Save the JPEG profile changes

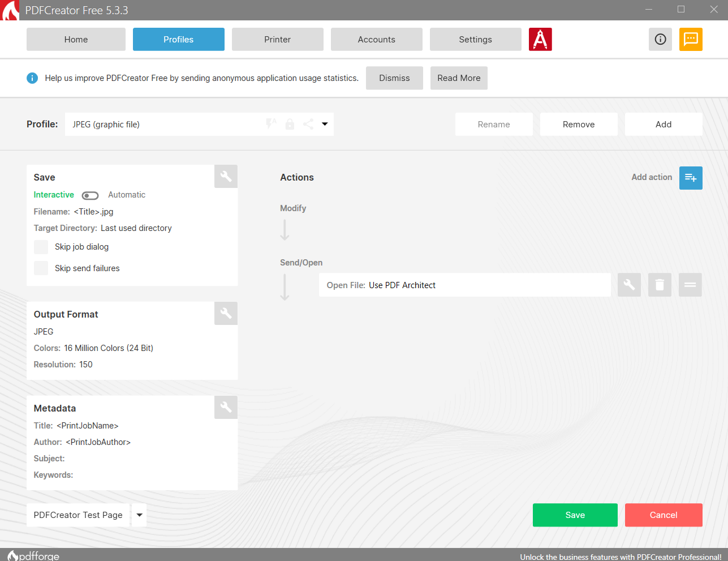click(575, 515)
